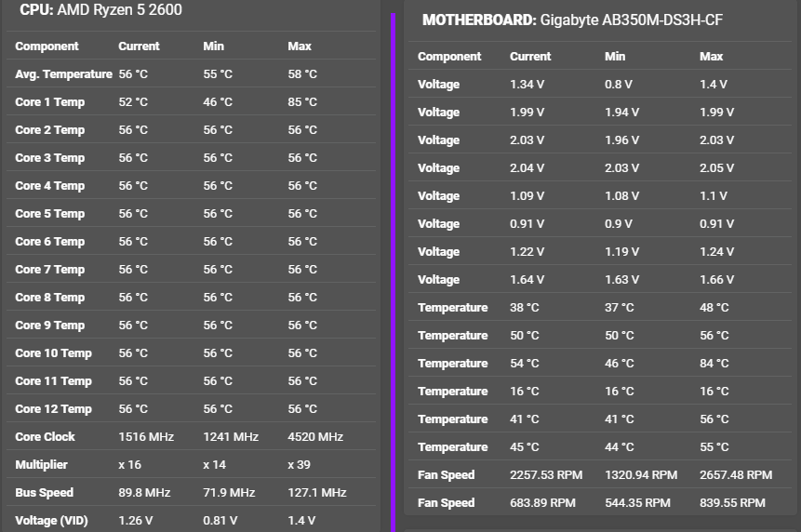Select the 'Voltage (VID)' row label
801x532 pixels.
tap(51, 520)
